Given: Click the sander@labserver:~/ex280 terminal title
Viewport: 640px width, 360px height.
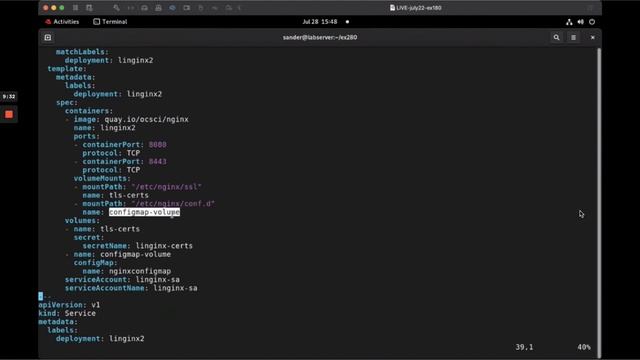Looking at the screenshot, I should tap(320, 37).
